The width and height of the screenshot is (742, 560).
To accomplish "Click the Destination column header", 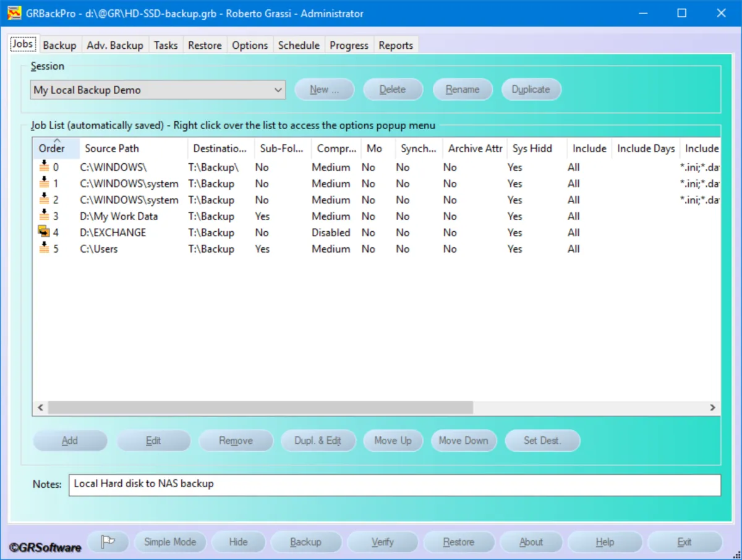I will (x=221, y=148).
